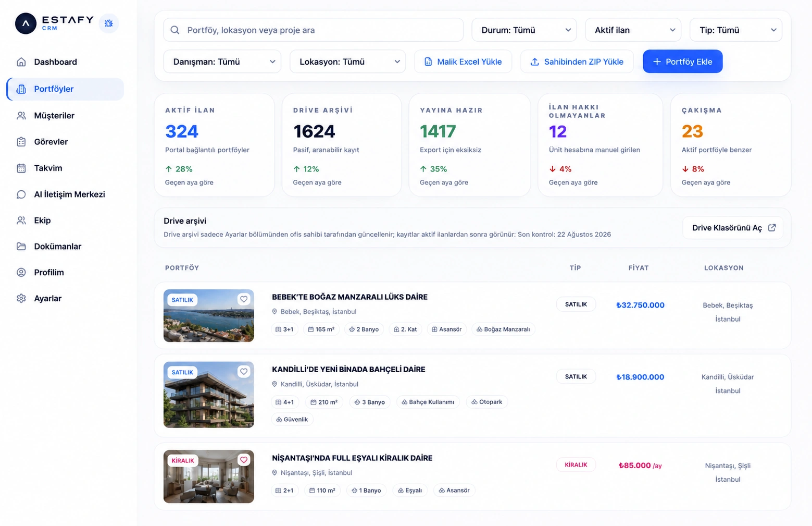Open Drive Klasörünü Aç link button
812x526 pixels.
(733, 228)
